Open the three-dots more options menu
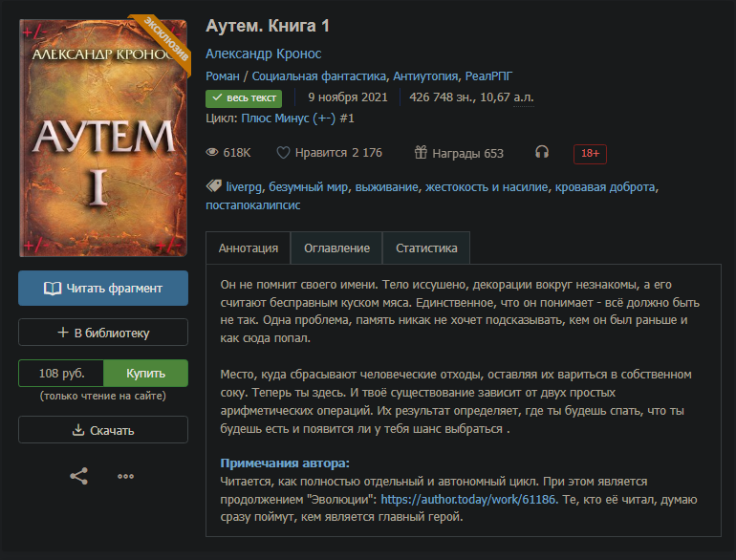The width and height of the screenshot is (736, 560). click(126, 475)
